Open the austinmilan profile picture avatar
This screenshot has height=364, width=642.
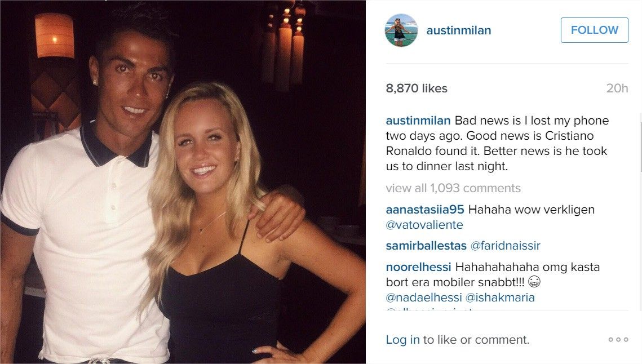[401, 30]
